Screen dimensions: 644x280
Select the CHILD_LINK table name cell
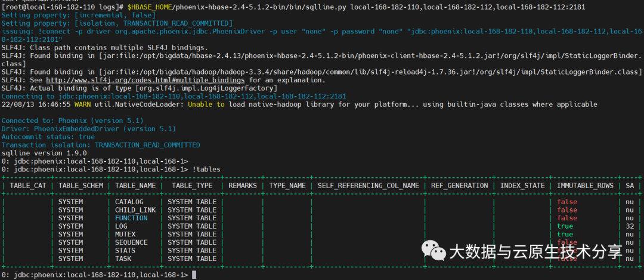(135, 210)
